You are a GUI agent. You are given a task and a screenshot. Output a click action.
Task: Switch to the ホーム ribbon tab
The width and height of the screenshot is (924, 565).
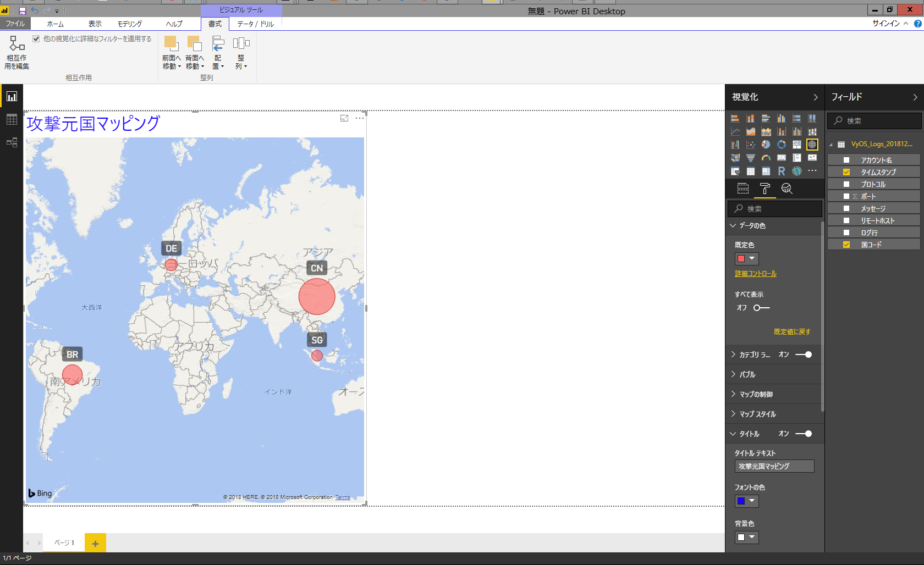55,24
